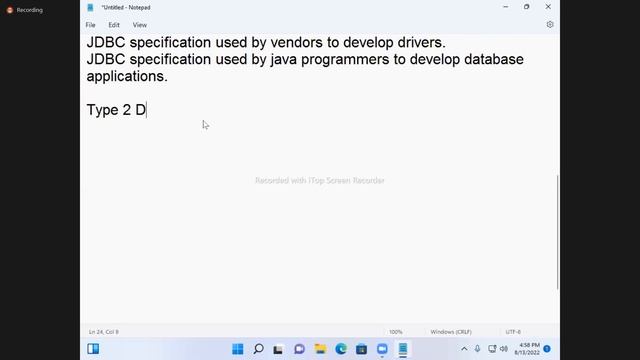Open volume control tray icon
Screen dimensions: 640x360
[504, 349]
